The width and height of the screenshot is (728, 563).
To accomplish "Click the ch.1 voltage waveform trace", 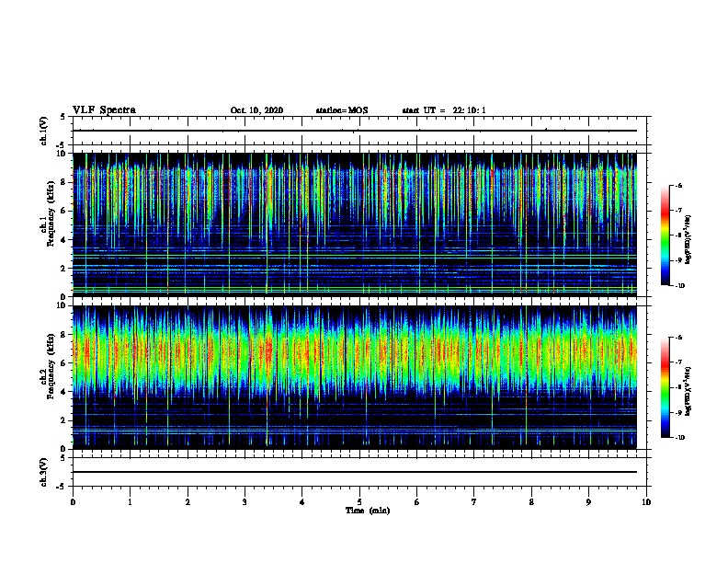I will point(355,131).
